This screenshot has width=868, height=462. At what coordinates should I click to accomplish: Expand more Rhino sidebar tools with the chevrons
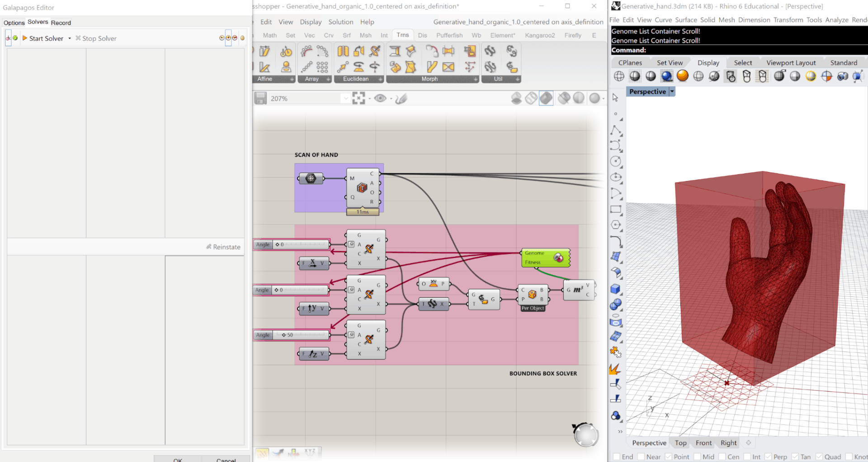pos(620,432)
